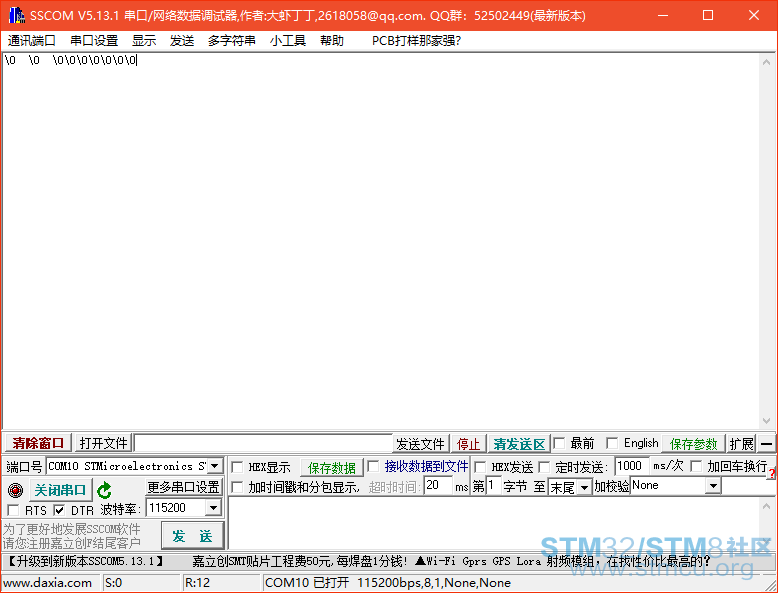778x593 pixels.
Task: Click the 清除窗口 button
Action: point(38,443)
